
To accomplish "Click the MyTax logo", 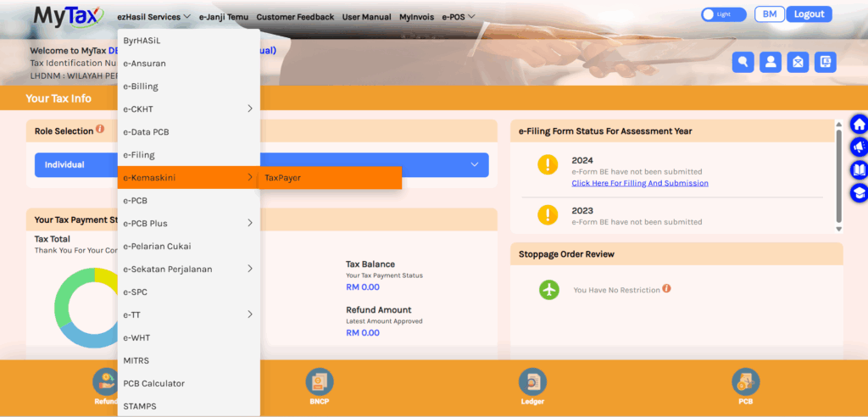I will click(x=69, y=16).
